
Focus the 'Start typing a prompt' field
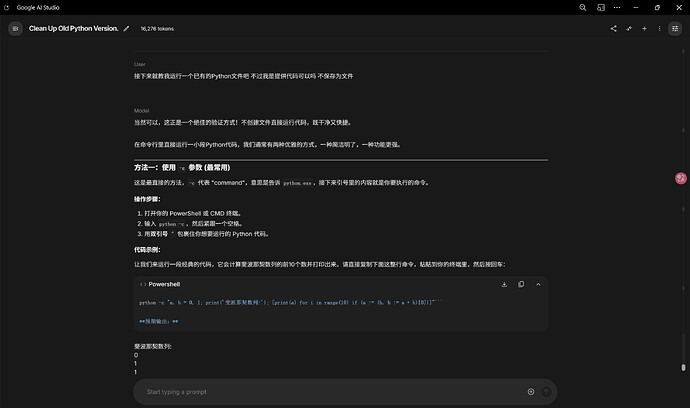pos(330,392)
